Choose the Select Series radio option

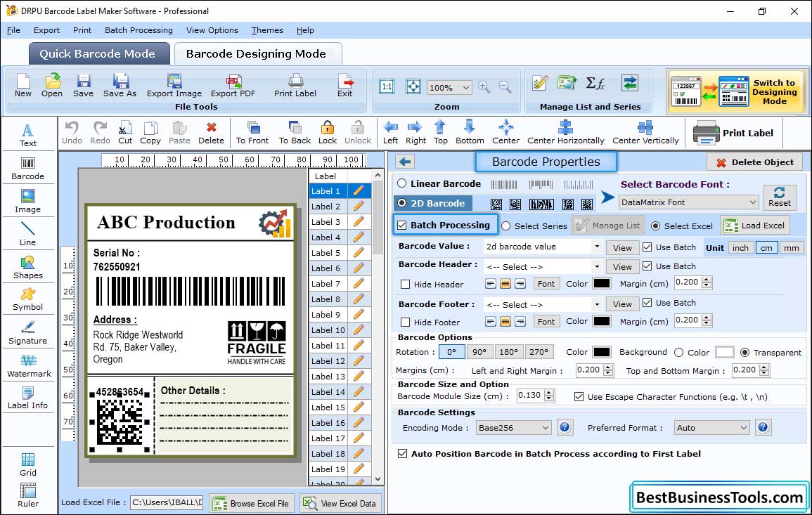[x=506, y=226]
